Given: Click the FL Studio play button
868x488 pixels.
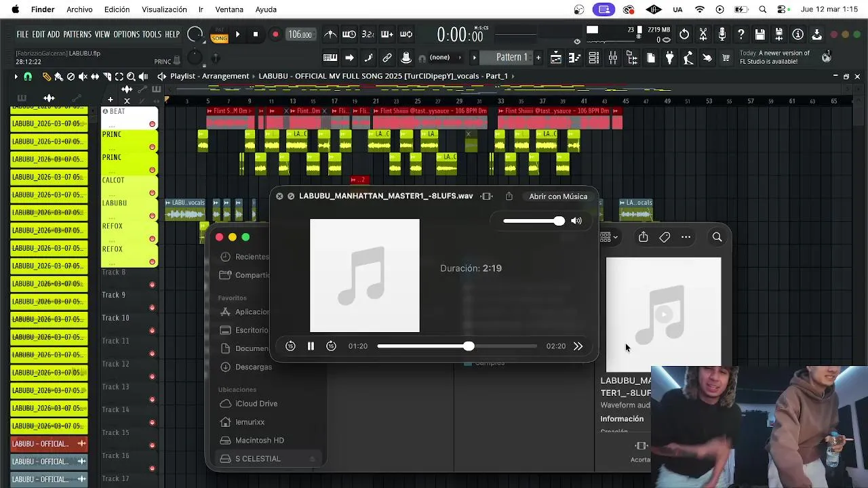Looking at the screenshot, I should point(237,35).
